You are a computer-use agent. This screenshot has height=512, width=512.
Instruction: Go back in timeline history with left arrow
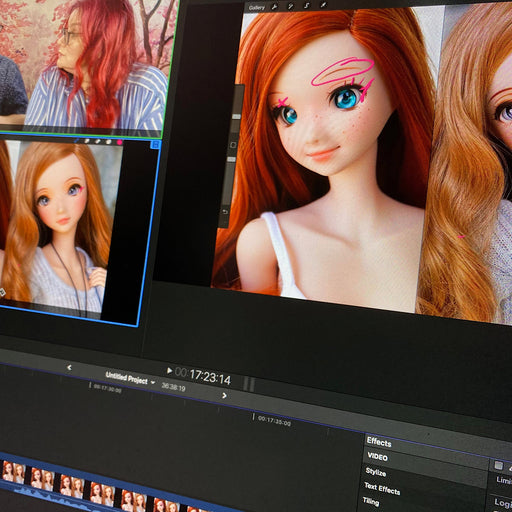(x=69, y=367)
